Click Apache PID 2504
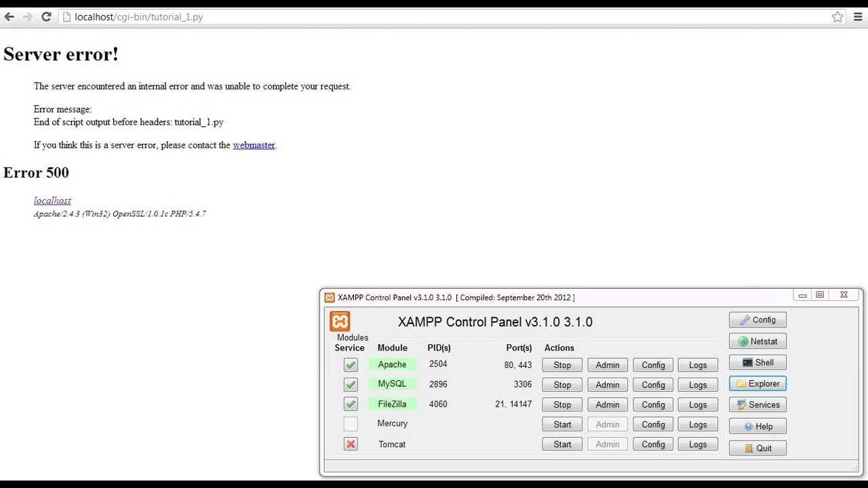Image resolution: width=868 pixels, height=488 pixels. 438,364
